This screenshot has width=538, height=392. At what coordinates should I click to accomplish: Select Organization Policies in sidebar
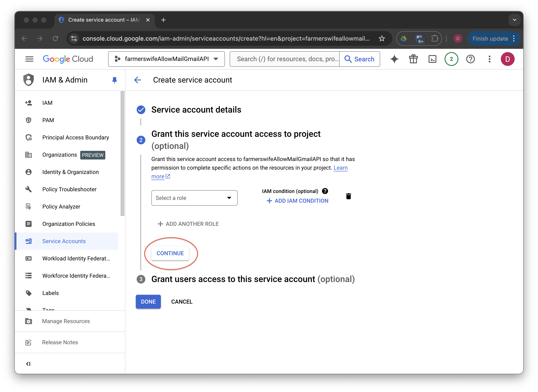(69, 224)
